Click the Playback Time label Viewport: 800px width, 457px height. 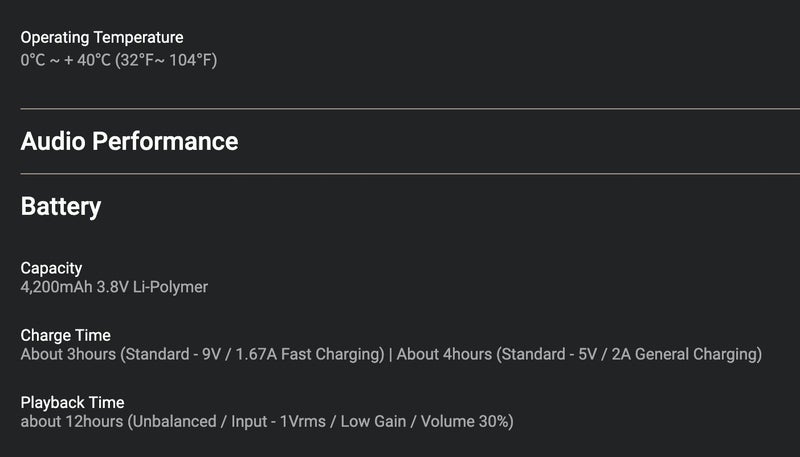pyautogui.click(x=71, y=402)
